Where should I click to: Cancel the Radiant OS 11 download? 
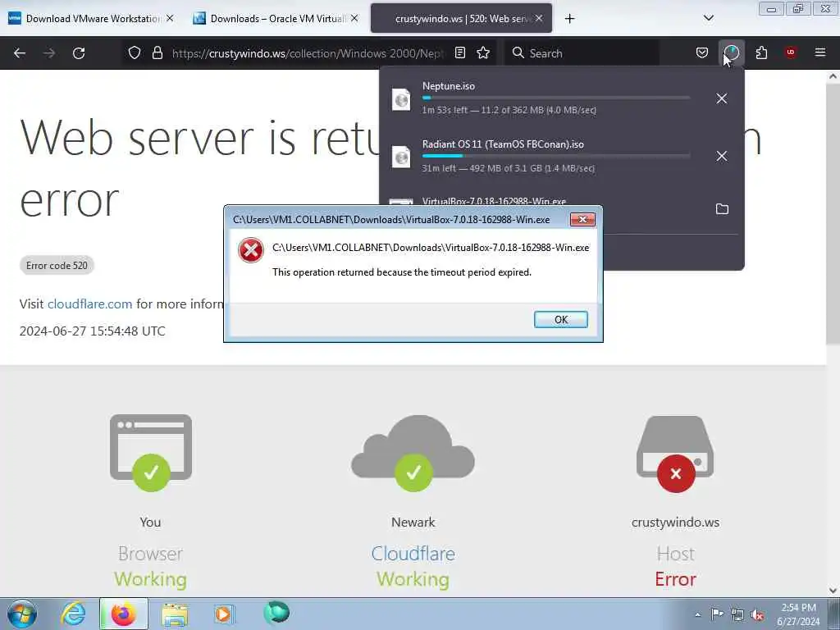point(722,156)
